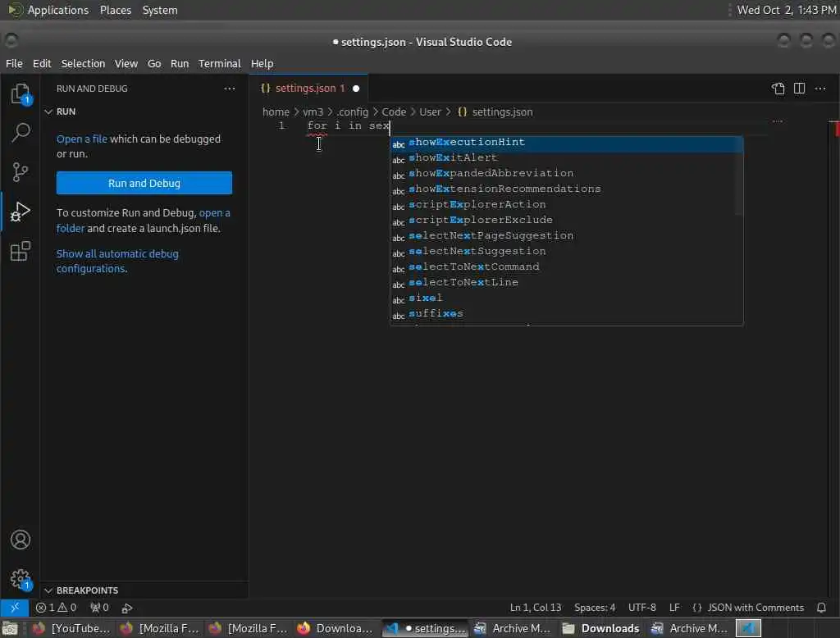This screenshot has width=840, height=638.
Task: Click the clock in the top panel
Action: coord(787,10)
